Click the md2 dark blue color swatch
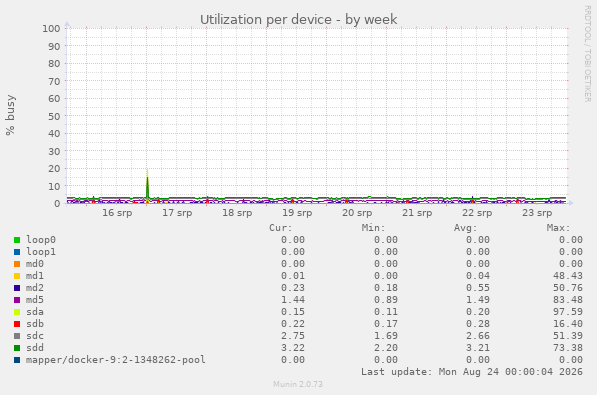Image resolution: width=597 pixels, height=395 pixels. click(x=17, y=288)
